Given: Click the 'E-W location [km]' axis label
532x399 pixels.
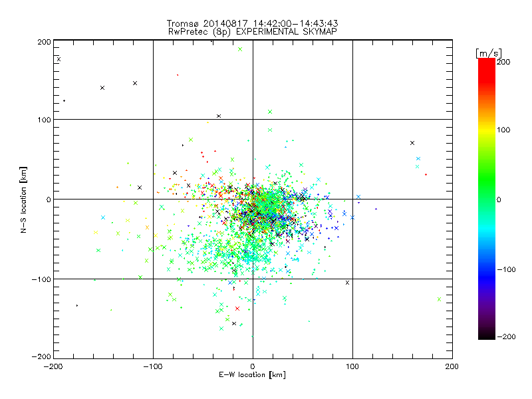Looking at the screenshot, I should click(252, 375).
